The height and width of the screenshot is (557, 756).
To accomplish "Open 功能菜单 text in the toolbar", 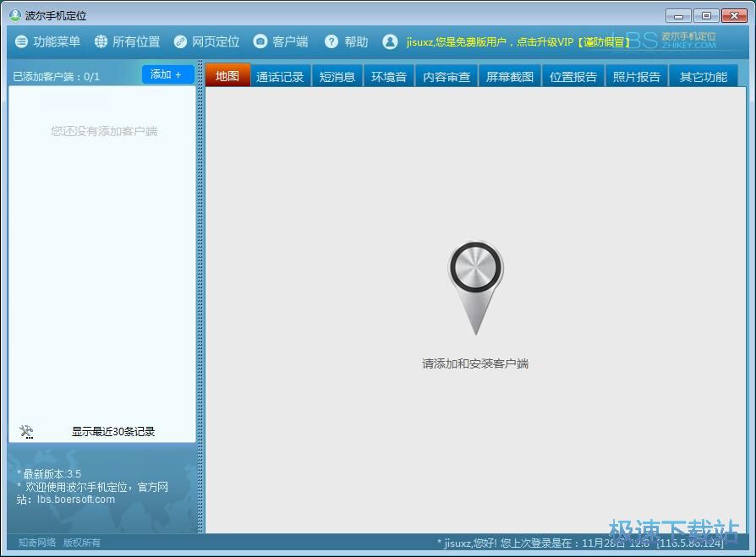I will (x=57, y=42).
